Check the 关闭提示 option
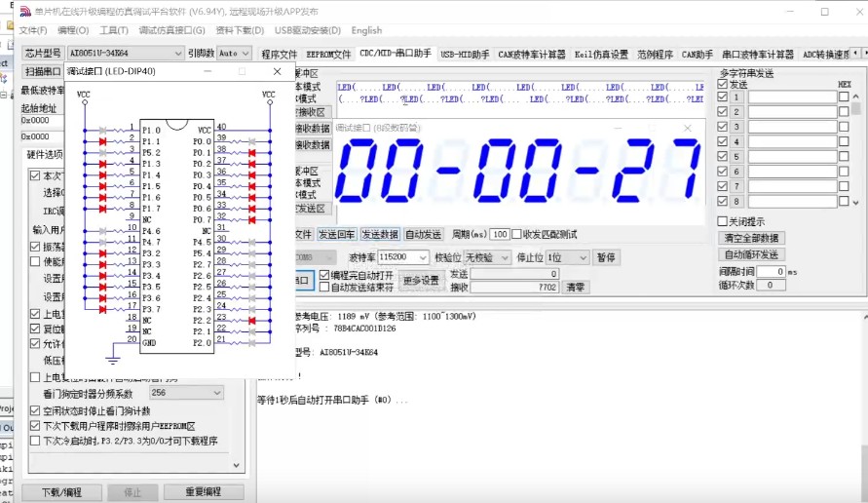This screenshot has height=503, width=868. pos(723,221)
